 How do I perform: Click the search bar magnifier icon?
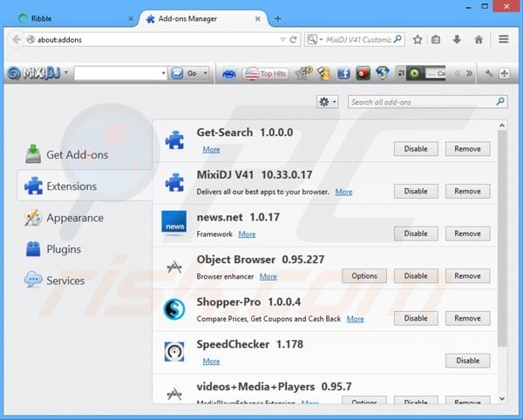pyautogui.click(x=397, y=39)
